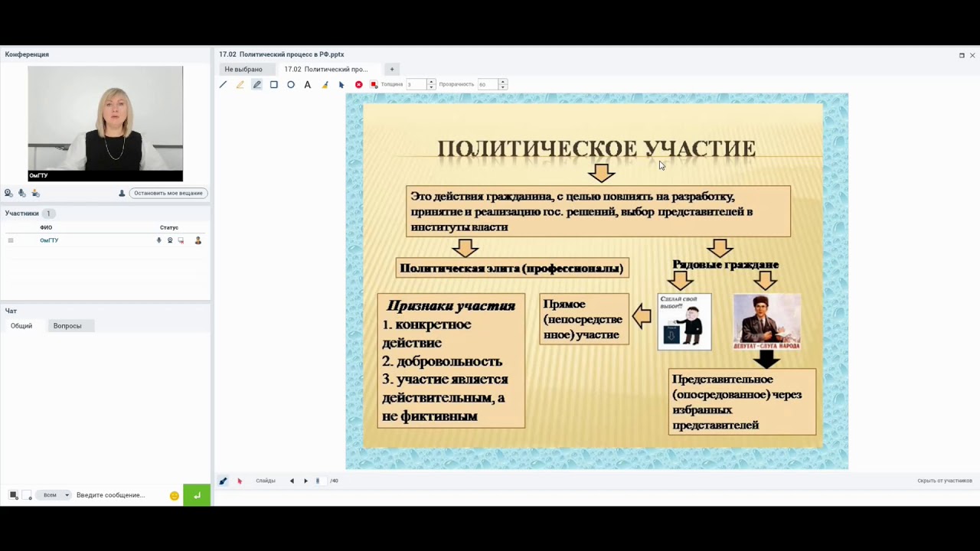Select the rectangle shape tool
This screenshot has height=551, width=980.
point(273,85)
